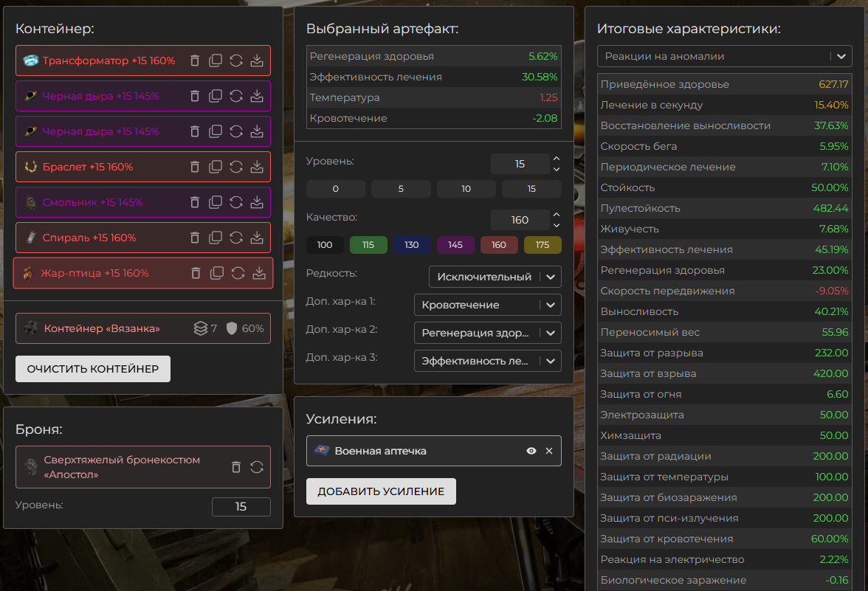Delete the Трансформатор artifact with trash icon
The image size is (868, 591).
pyautogui.click(x=195, y=61)
